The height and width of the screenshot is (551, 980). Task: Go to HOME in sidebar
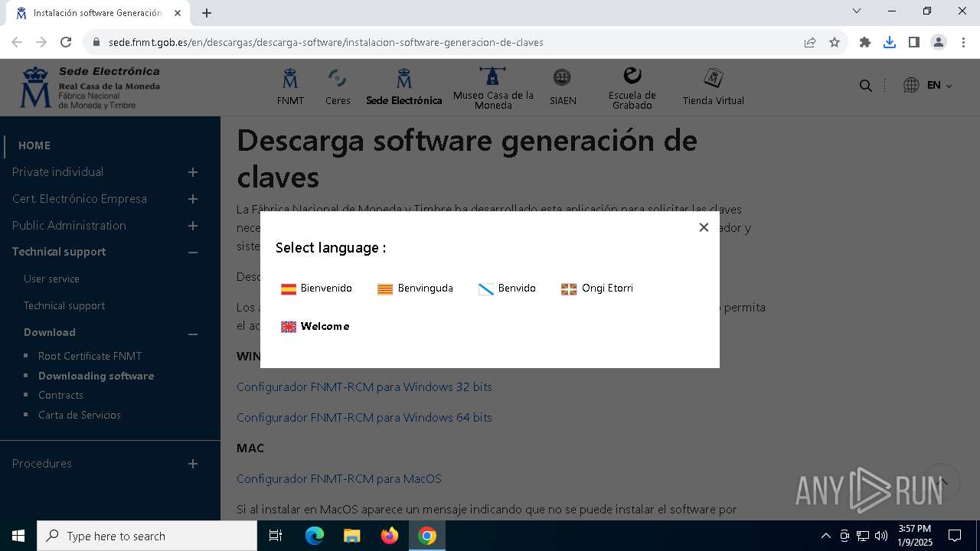point(34,145)
